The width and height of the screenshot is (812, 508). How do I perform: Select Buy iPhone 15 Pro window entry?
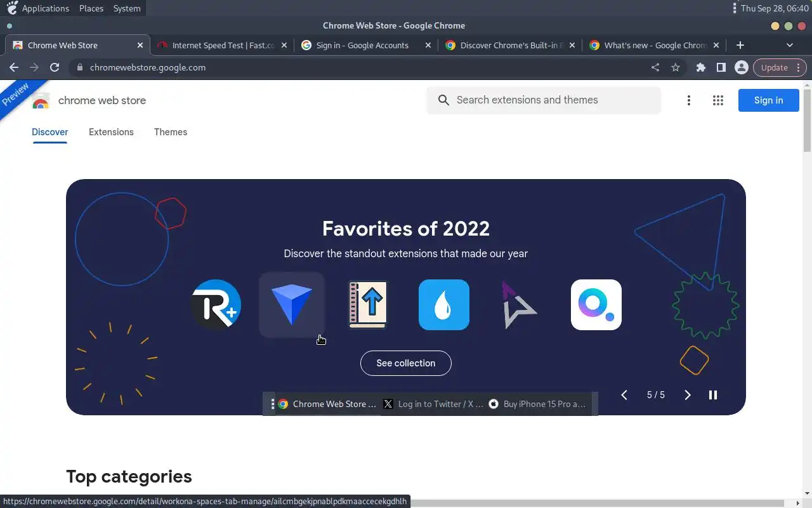(539, 404)
